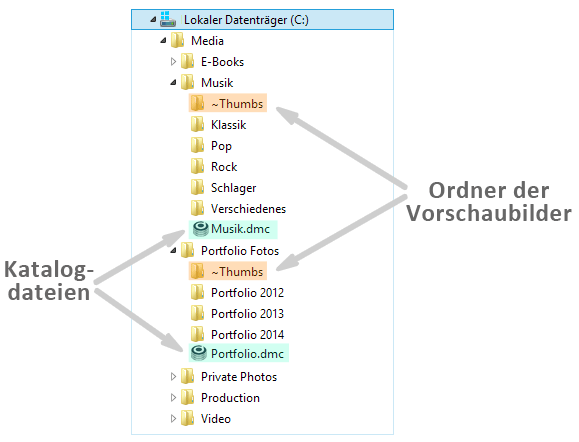Click the ~Thumbs folder icon under Portfolio Fotos
This screenshot has height=442, width=579.
[197, 271]
